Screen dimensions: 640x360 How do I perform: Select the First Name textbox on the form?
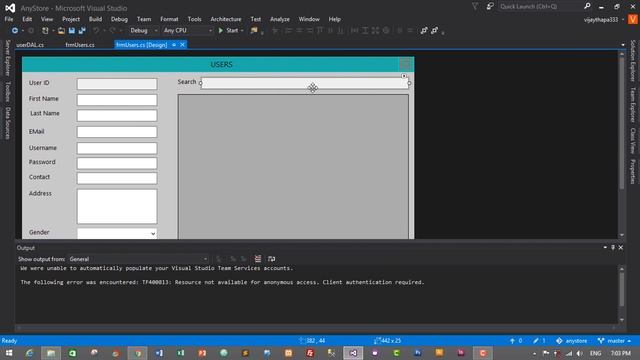117,100
